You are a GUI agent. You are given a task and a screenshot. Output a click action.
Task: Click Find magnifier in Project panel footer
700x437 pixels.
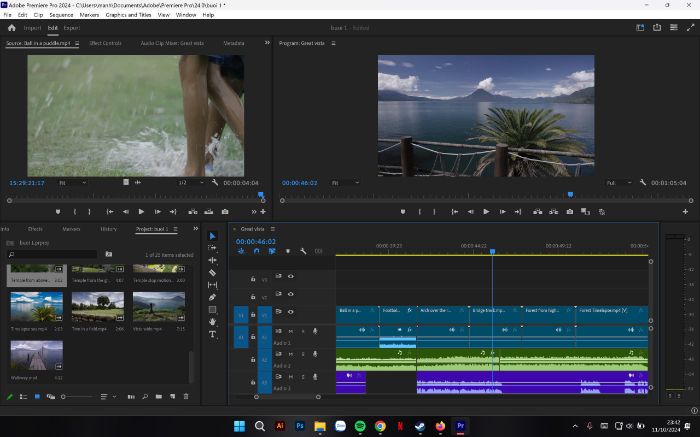[x=145, y=396]
